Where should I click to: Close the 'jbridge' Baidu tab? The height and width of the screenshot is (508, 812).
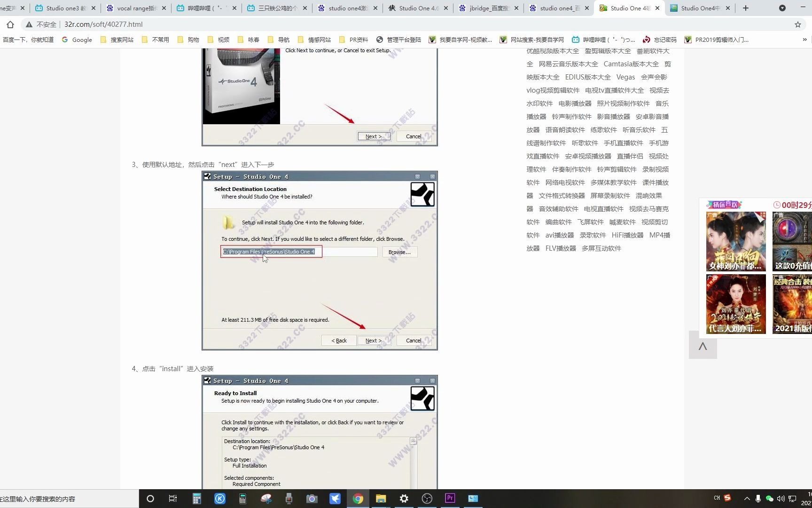[x=516, y=8]
